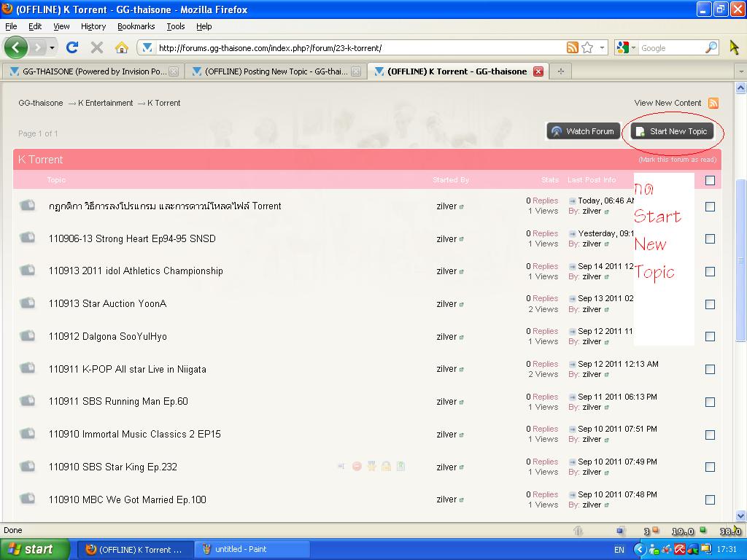Click Mark this forum as read

coord(677,160)
